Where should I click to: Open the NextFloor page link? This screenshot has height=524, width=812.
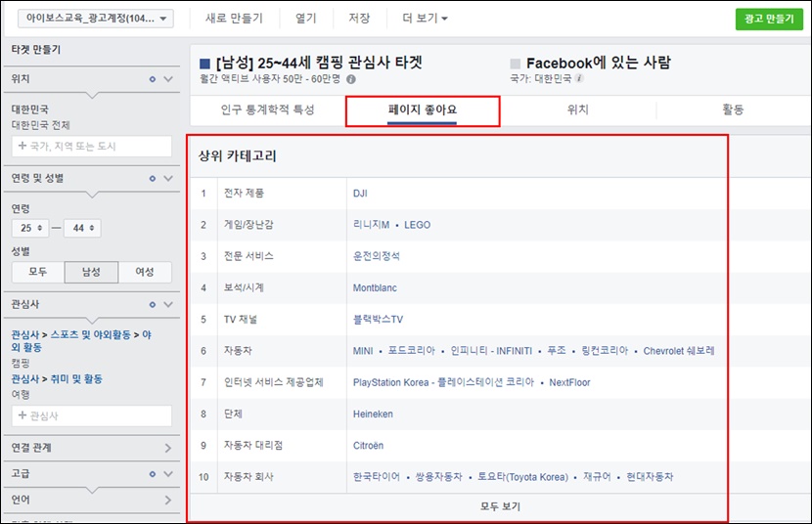tap(569, 383)
